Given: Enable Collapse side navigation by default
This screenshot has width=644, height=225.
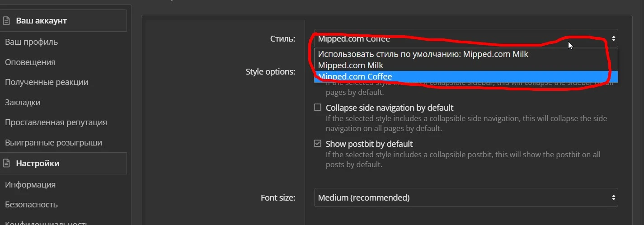Looking at the screenshot, I should (318, 108).
